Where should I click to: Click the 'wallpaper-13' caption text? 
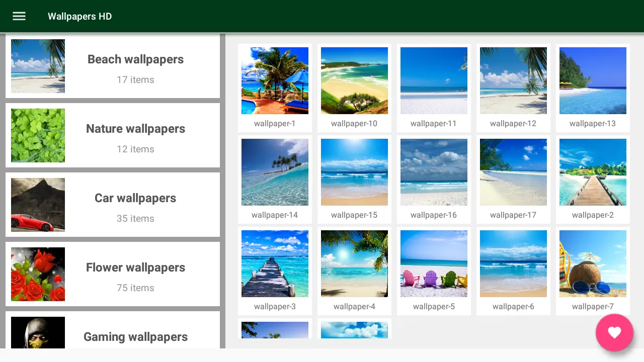coord(593,124)
